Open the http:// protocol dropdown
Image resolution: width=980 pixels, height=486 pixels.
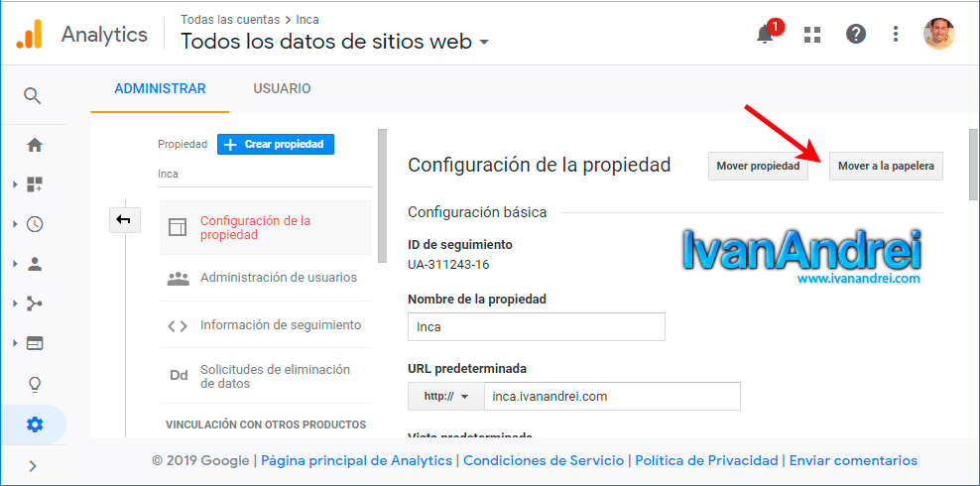[445, 396]
